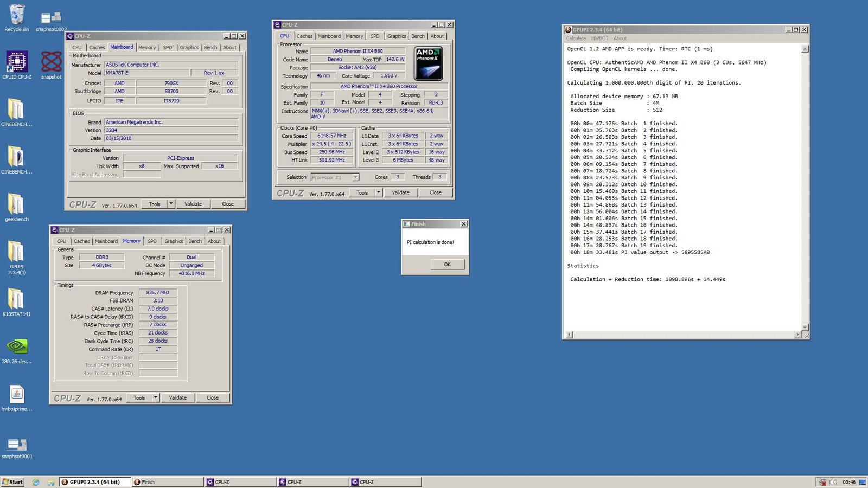Viewport: 868px width, 488px height.
Task: Open Tools dropdown arrow in Memory CPU-Z window
Action: [x=156, y=397]
